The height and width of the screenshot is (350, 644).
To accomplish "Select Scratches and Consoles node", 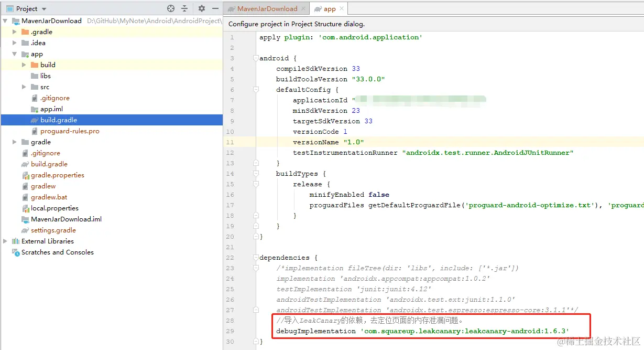I will [58, 252].
